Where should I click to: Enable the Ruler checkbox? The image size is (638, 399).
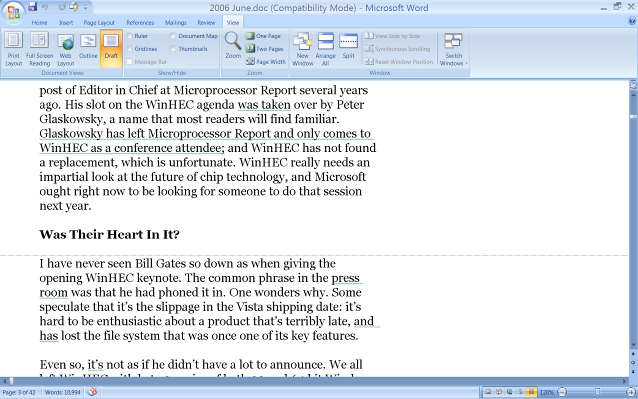click(130, 36)
